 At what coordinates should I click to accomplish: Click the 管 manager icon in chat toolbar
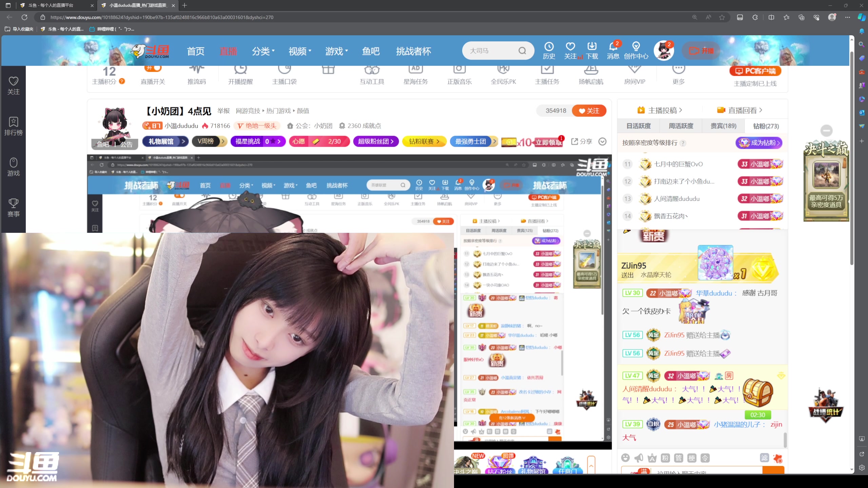pos(678,458)
